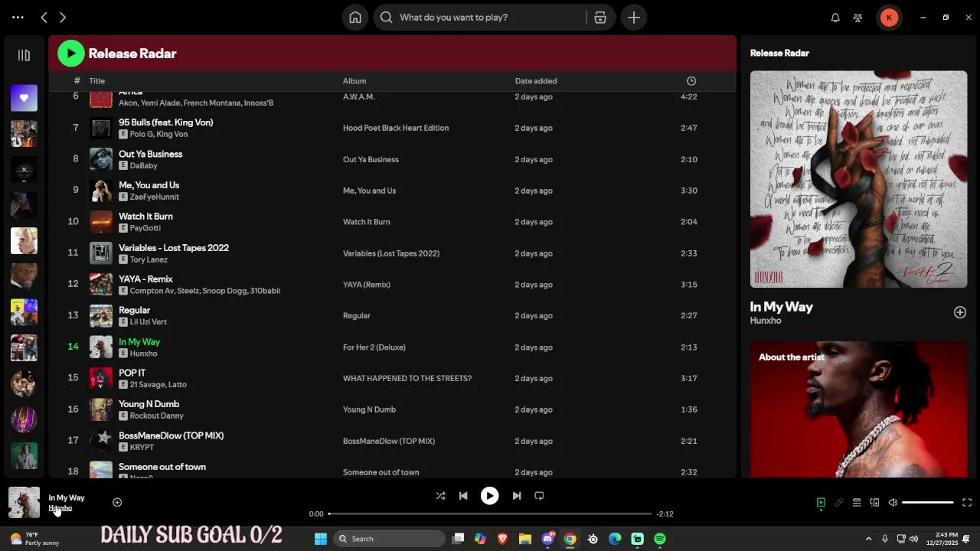
Task: Open Microsoft Edge from the taskbar
Action: pos(615,539)
